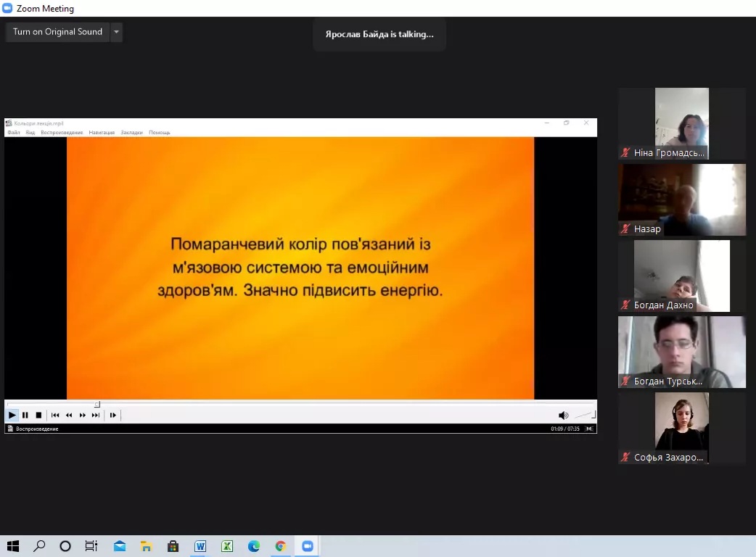The width and height of the screenshot is (756, 557).
Task: Stop the video with the square button
Action: [38, 415]
